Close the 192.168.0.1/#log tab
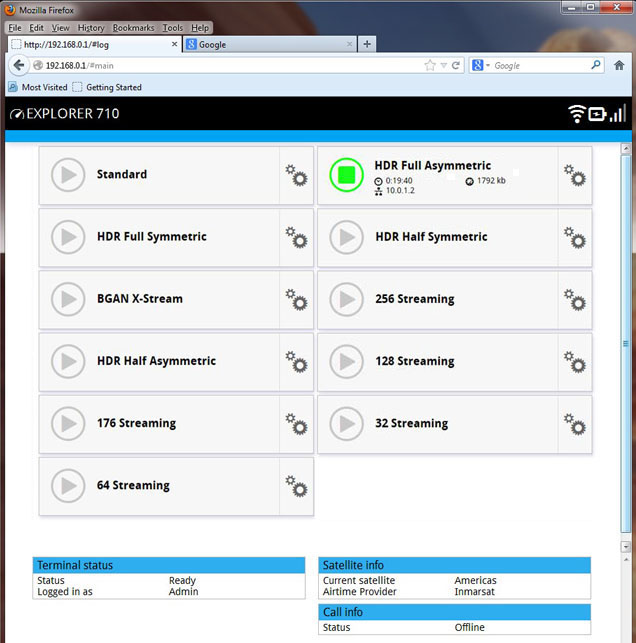The image size is (636, 643). [x=174, y=44]
